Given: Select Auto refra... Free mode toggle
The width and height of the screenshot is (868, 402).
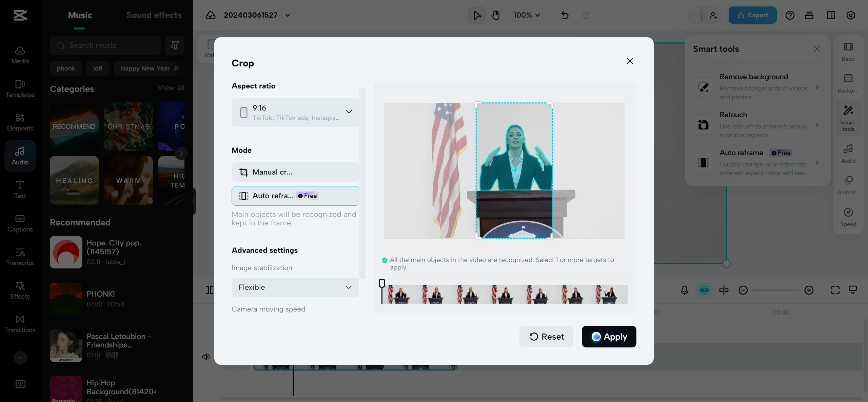Looking at the screenshot, I should pyautogui.click(x=295, y=196).
